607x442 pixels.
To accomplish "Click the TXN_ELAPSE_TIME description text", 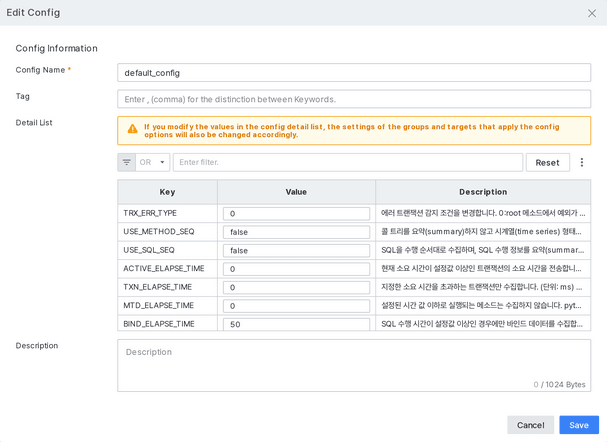I will pos(481,287).
